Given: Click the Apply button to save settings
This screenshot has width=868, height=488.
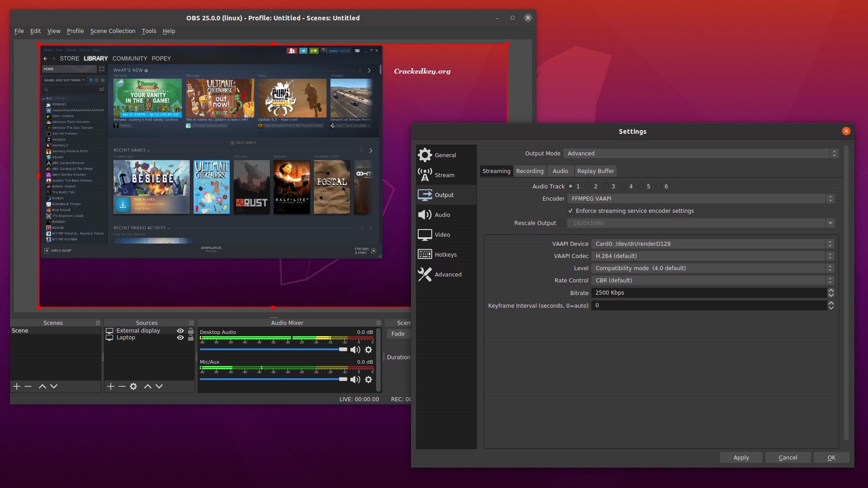Looking at the screenshot, I should click(x=741, y=458).
